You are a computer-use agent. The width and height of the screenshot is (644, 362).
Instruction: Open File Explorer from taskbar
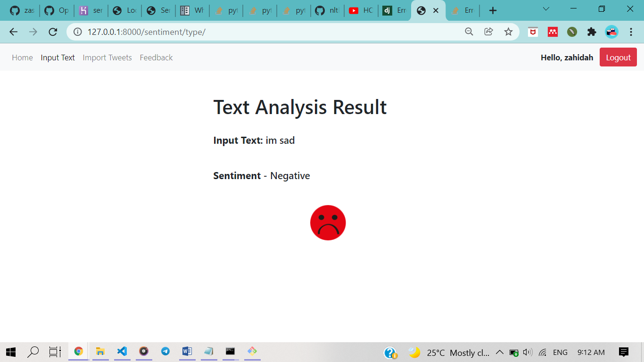[x=100, y=352]
